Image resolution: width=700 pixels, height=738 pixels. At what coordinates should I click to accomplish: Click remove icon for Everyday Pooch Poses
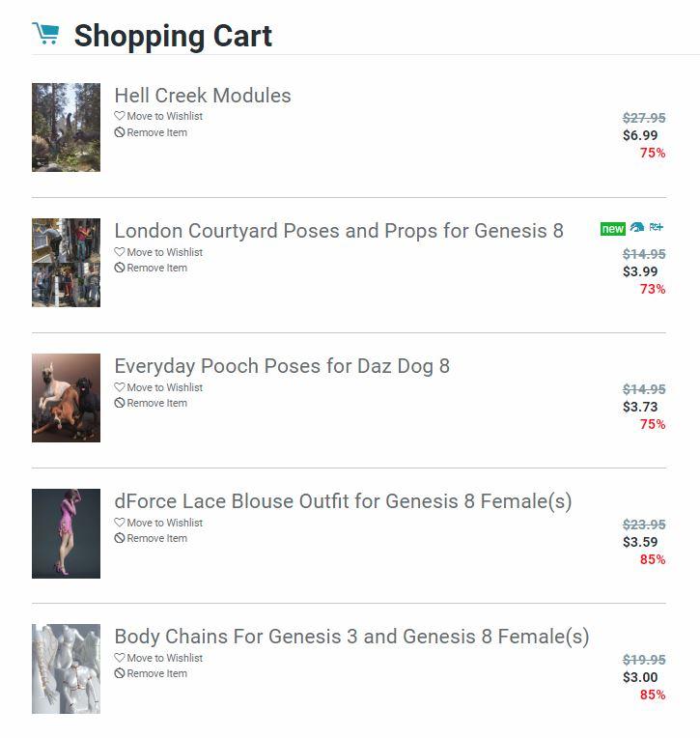(120, 404)
